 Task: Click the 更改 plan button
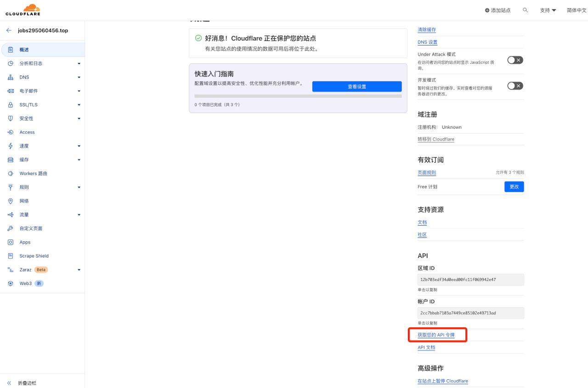tap(514, 187)
